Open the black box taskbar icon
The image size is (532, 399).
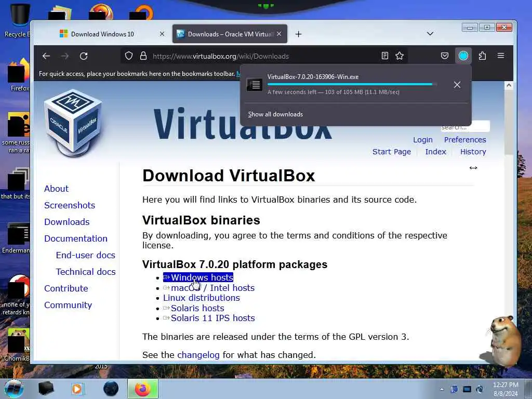pyautogui.click(x=46, y=389)
